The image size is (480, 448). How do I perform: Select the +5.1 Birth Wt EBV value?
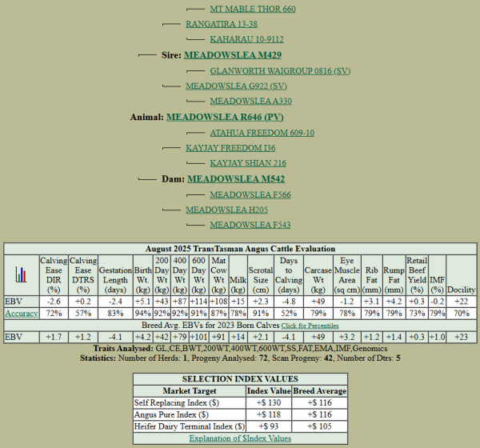[143, 302]
